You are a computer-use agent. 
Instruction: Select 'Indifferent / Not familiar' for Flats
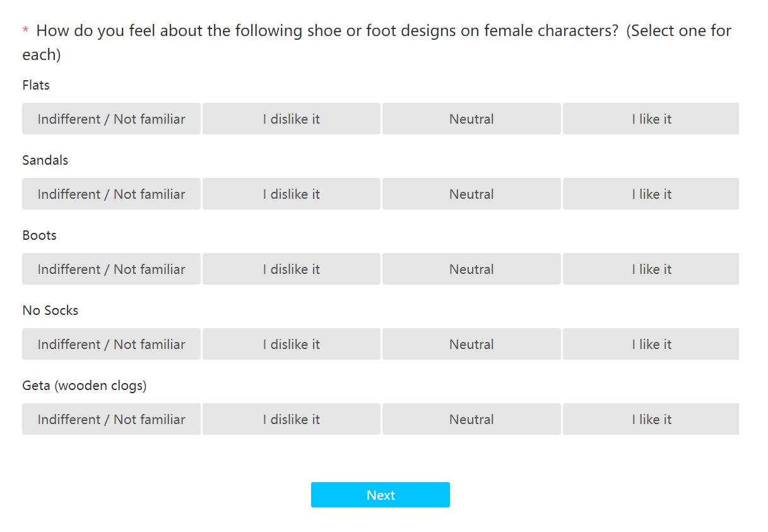click(111, 119)
